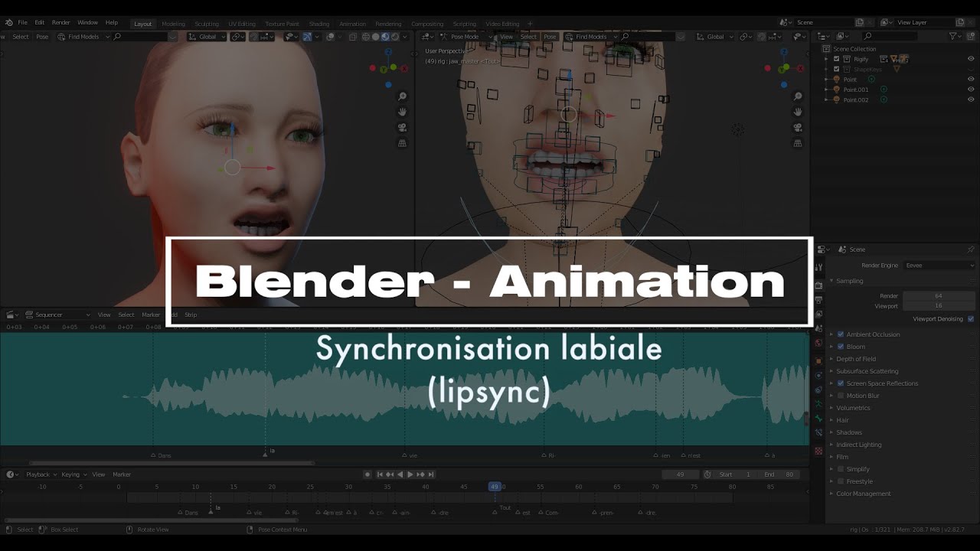Image resolution: width=980 pixels, height=551 pixels.
Task: Uncheck the ShapeKeys collection checkbox
Action: click(x=836, y=69)
